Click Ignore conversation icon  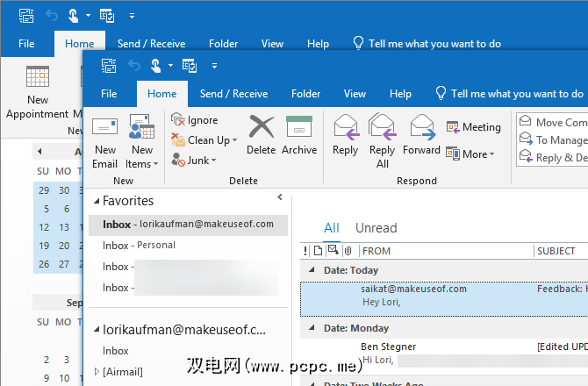click(x=195, y=120)
